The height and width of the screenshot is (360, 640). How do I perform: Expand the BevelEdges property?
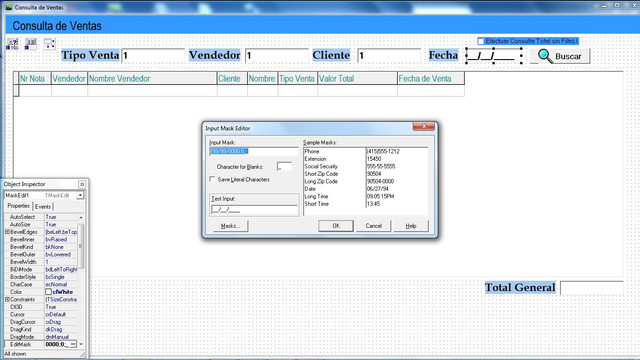(x=7, y=232)
